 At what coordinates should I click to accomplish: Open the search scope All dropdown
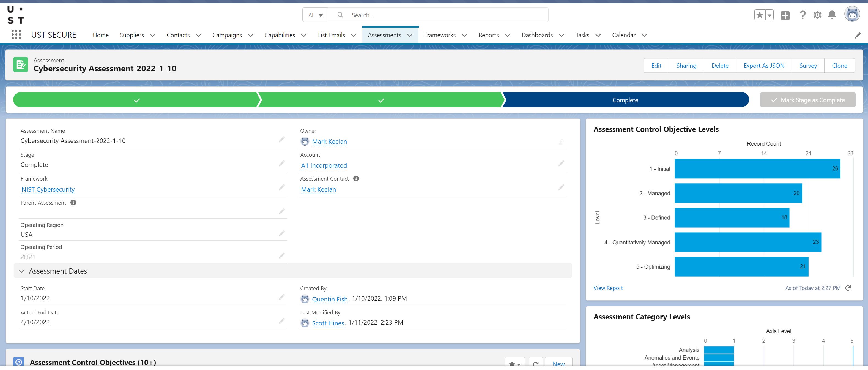pyautogui.click(x=315, y=15)
